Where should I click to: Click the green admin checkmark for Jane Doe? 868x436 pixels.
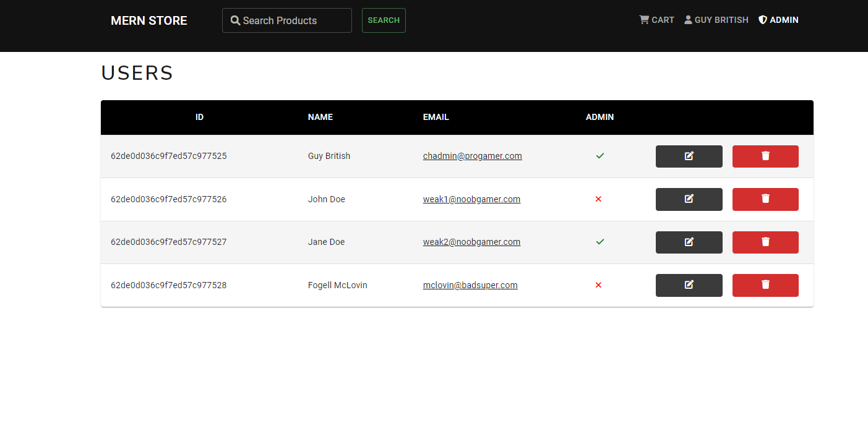599,242
